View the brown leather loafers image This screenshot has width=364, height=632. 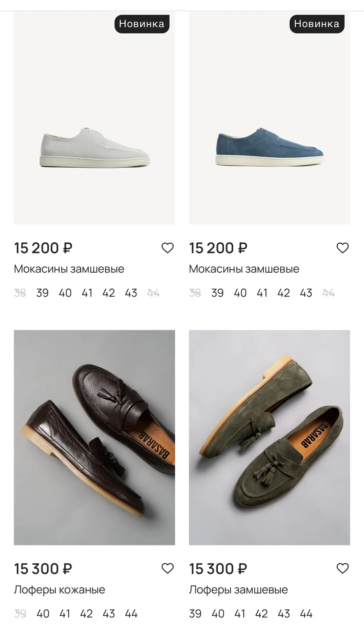point(94,437)
